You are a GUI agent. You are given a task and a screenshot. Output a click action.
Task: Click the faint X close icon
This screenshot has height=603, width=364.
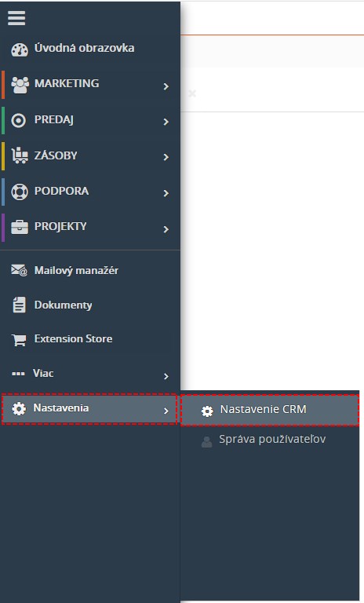192,93
